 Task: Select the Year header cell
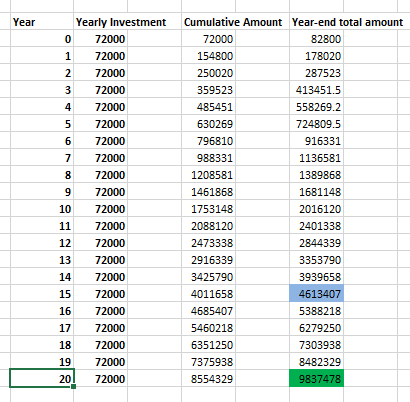[x=42, y=22]
